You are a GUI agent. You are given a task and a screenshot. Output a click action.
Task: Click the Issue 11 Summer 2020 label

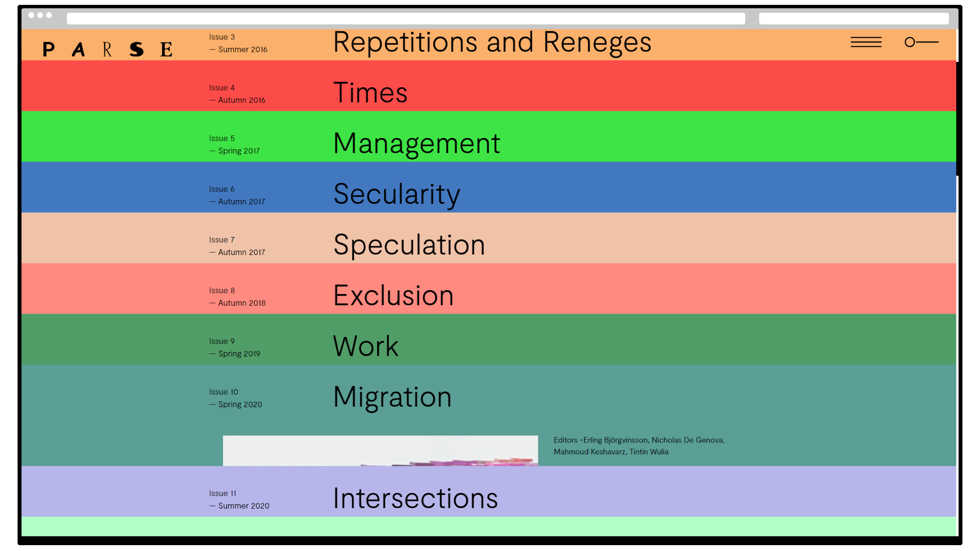coord(239,500)
